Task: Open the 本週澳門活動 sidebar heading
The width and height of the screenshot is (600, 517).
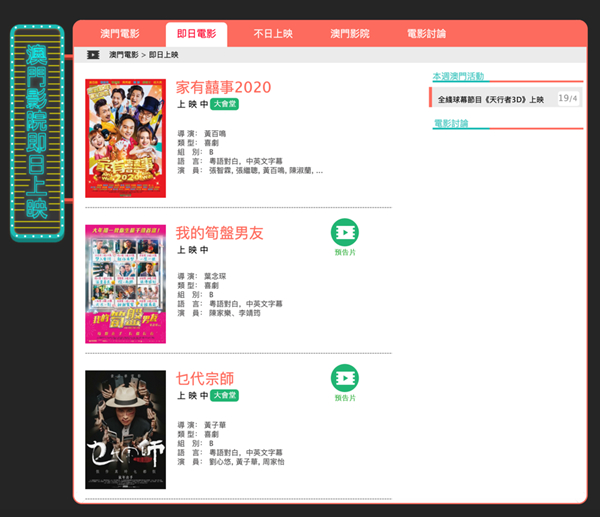Action: tap(458, 76)
